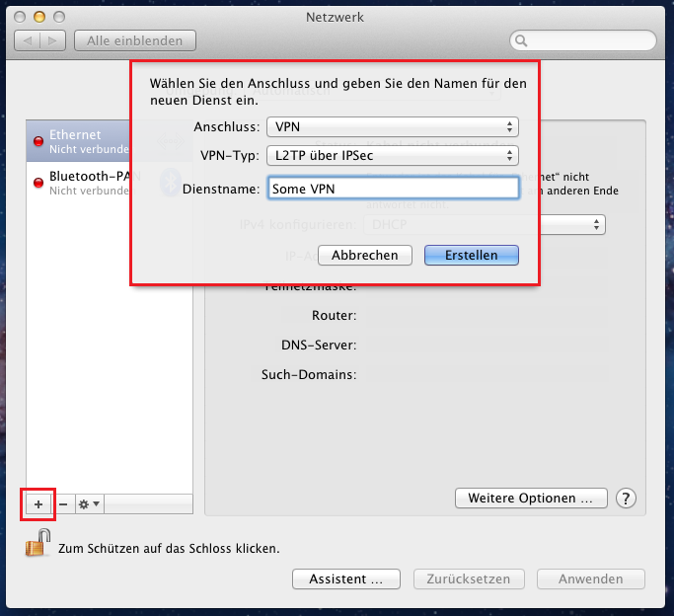Viewport: 674px width, 616px height.
Task: Click the red status dot beside Ethernet
Action: (38, 142)
